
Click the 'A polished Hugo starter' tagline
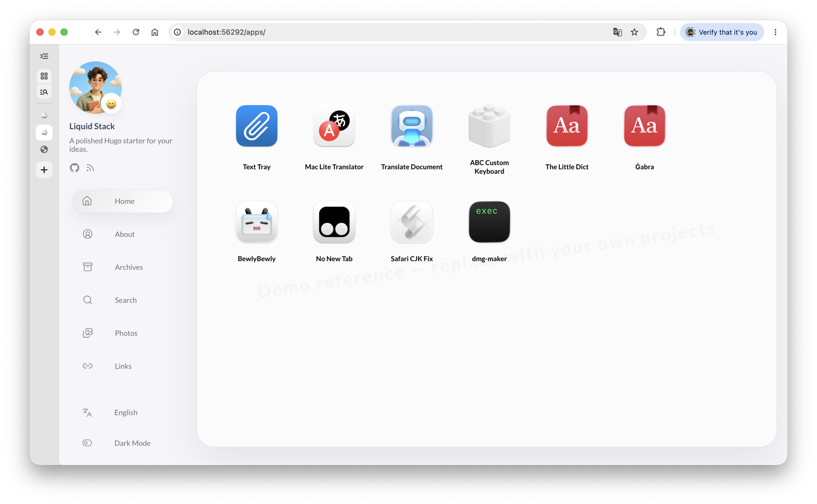[121, 145]
